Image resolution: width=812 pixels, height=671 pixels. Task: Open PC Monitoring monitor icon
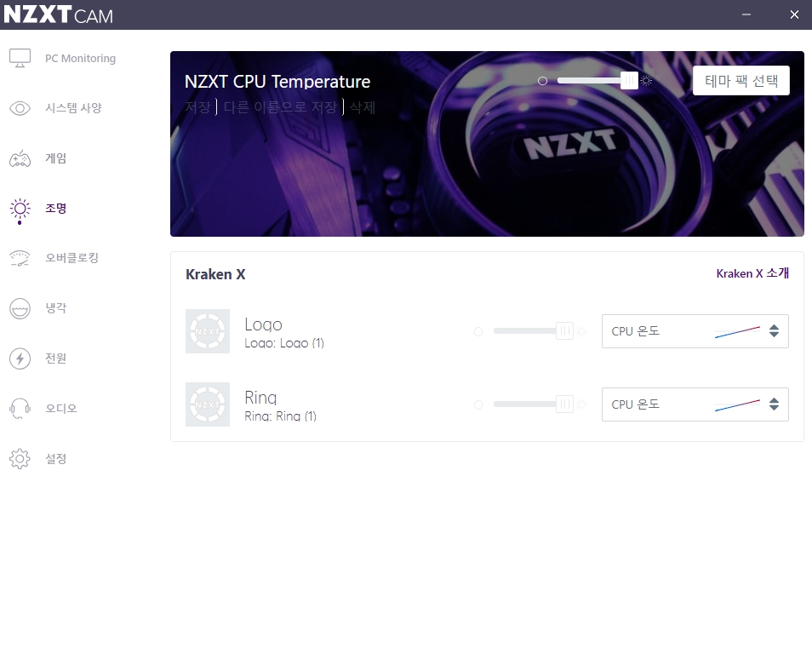point(20,58)
